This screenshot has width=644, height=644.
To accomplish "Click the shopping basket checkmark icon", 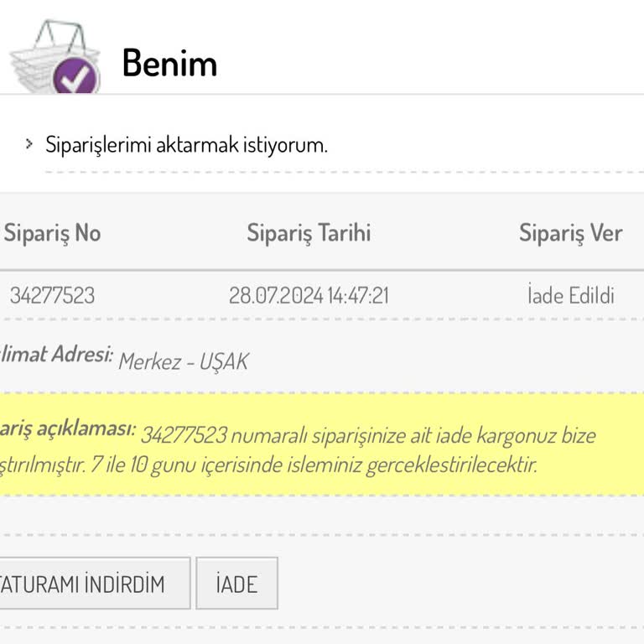I will coord(55,56).
